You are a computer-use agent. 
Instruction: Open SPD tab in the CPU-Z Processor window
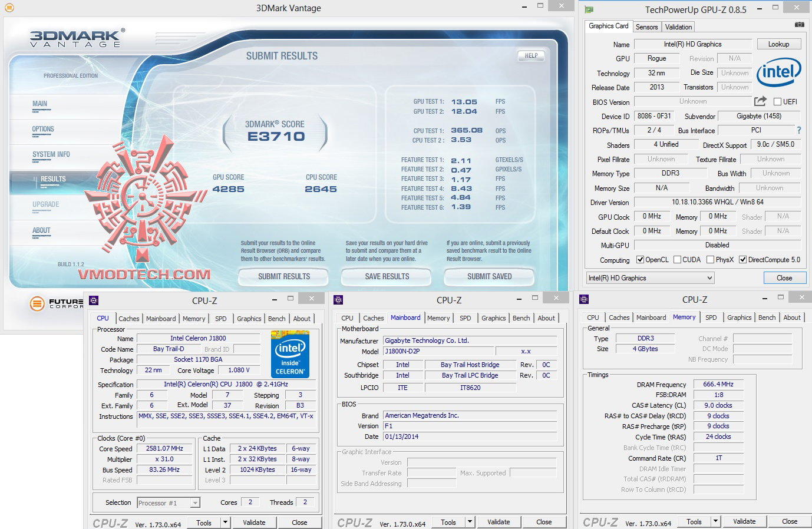[x=221, y=319]
